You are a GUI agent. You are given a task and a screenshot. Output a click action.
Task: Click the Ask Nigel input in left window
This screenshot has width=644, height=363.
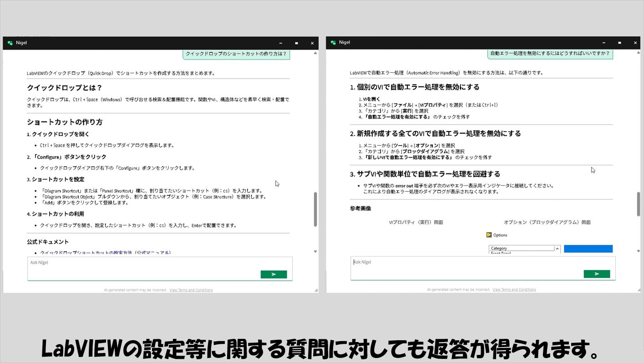tap(160, 269)
